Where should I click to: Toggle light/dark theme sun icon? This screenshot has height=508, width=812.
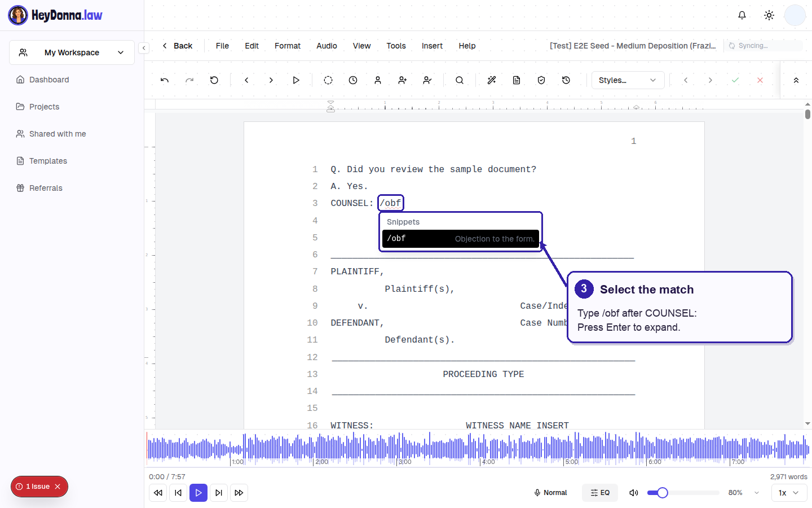(769, 15)
